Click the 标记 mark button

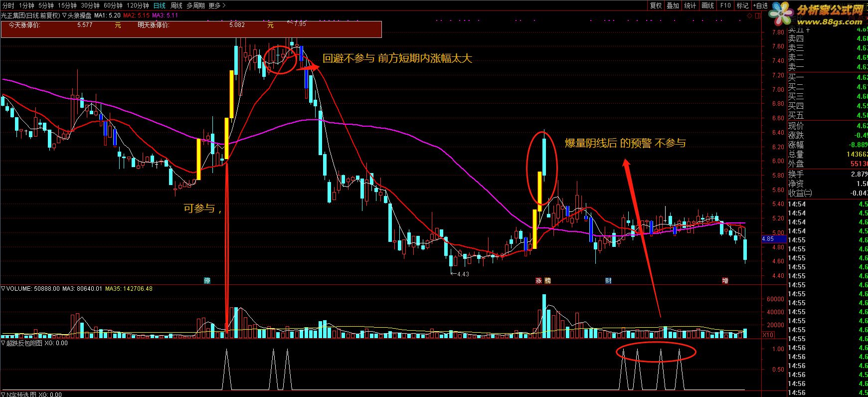pyautogui.click(x=742, y=5)
